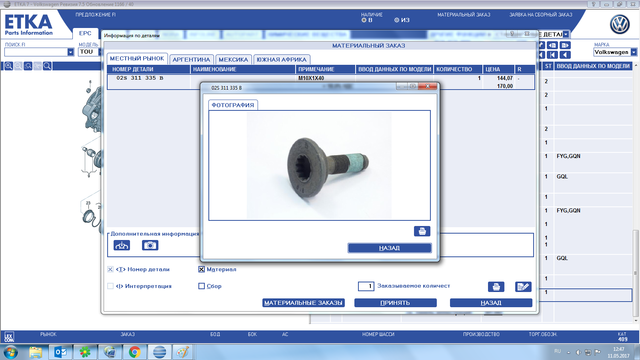Click the zoom-in magnifier icon

[8, 66]
